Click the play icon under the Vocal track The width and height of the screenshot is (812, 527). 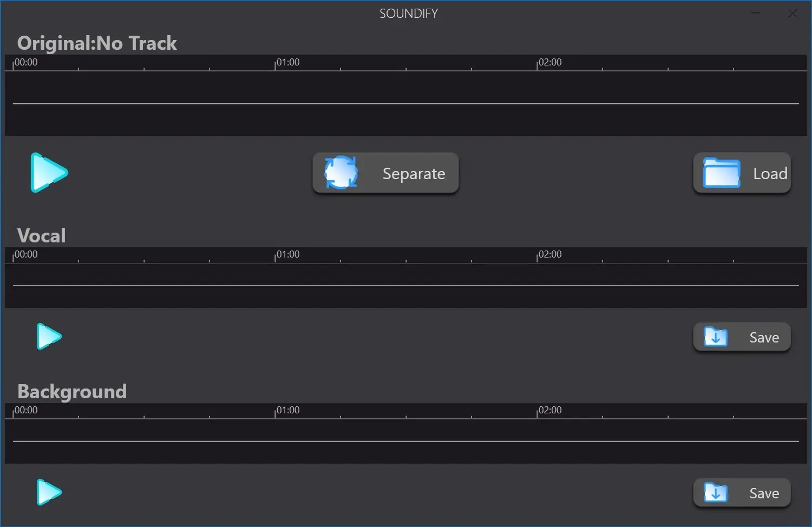[48, 337]
